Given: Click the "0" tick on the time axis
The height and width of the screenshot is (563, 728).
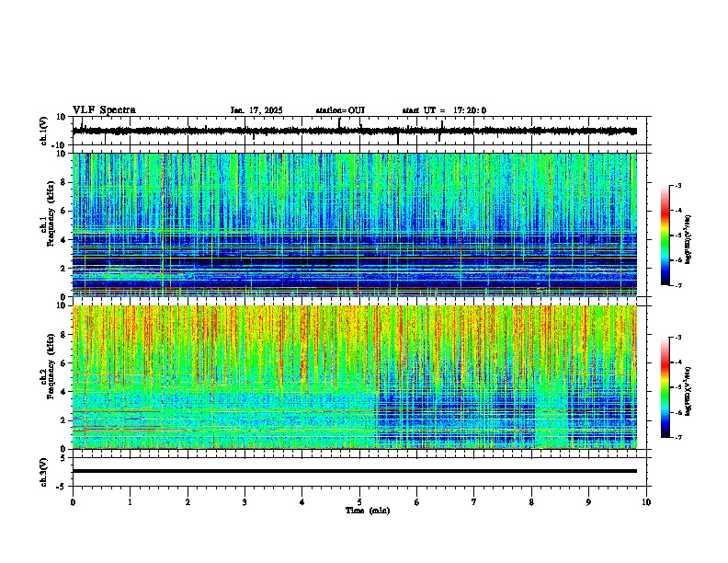Looking at the screenshot, I should pos(73,502).
